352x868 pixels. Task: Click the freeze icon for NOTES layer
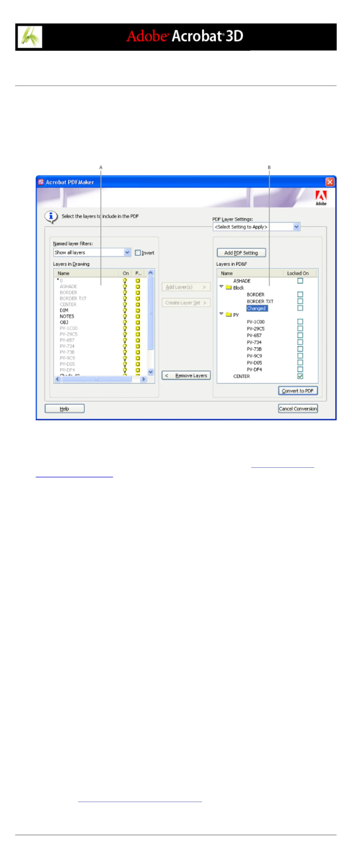(137, 316)
